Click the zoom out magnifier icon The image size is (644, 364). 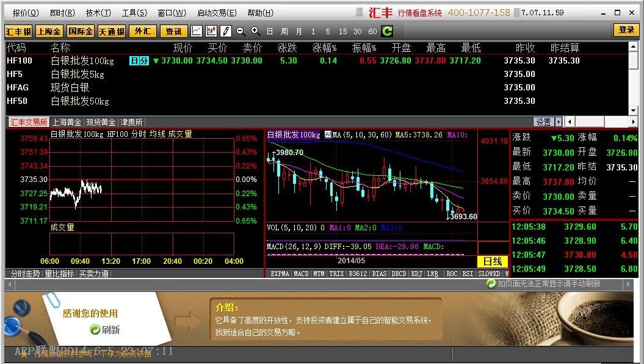(x=241, y=31)
